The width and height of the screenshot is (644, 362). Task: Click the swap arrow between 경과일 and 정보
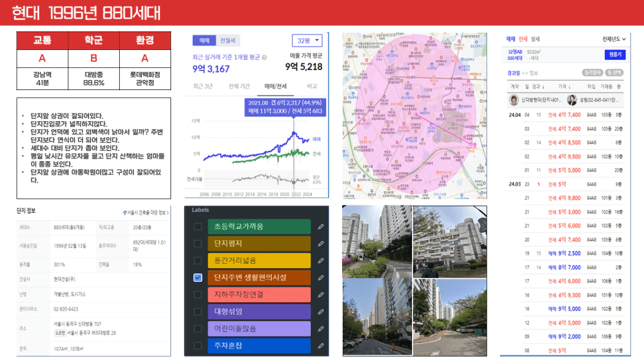525,73
